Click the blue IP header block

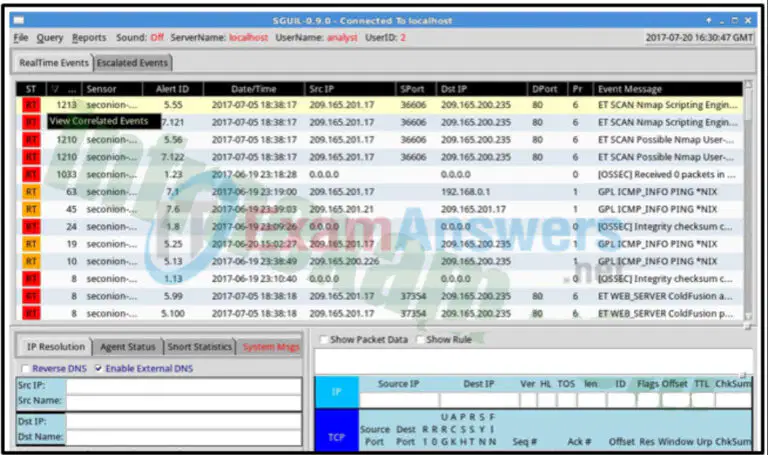(x=336, y=392)
